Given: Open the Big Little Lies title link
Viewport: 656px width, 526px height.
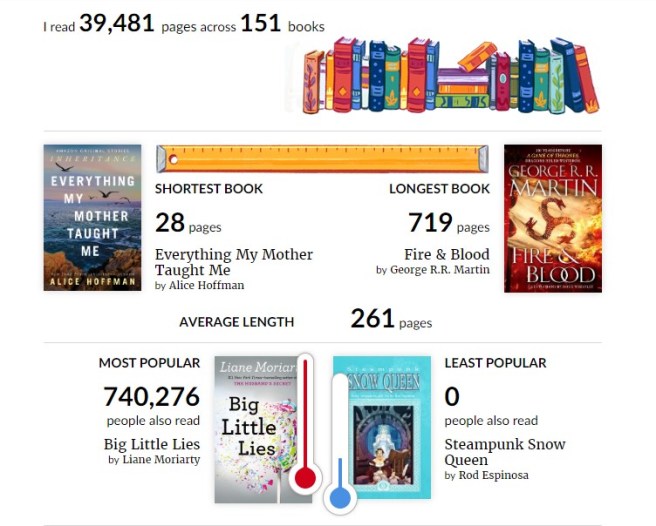Looking at the screenshot, I should point(152,444).
